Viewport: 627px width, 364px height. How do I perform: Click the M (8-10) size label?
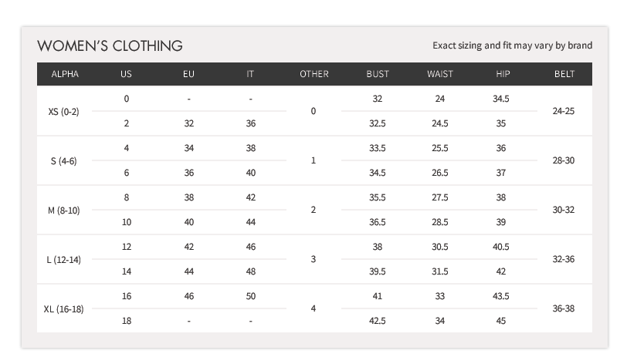(x=64, y=210)
